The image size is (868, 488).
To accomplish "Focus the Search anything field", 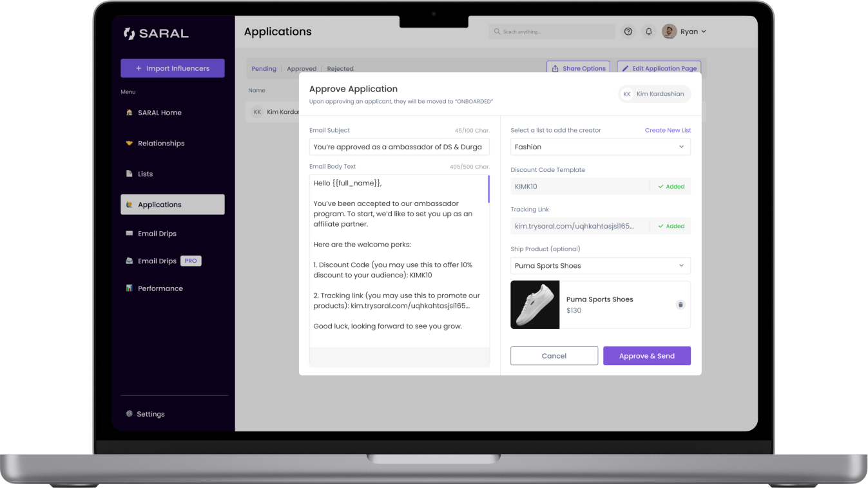I will click(552, 32).
